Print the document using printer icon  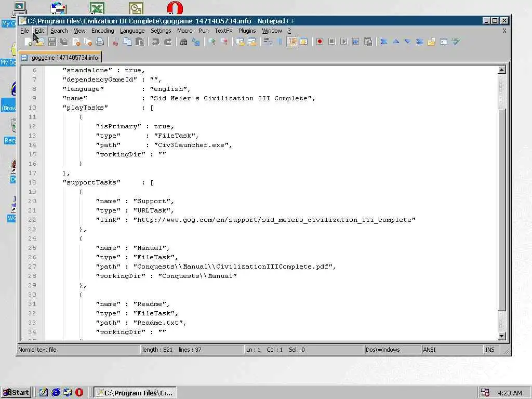[x=100, y=42]
